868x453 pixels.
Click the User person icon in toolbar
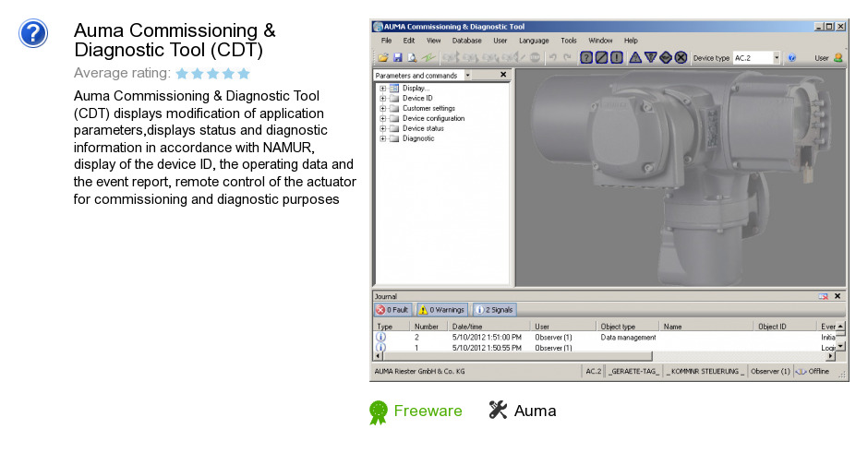pyautogui.click(x=838, y=57)
